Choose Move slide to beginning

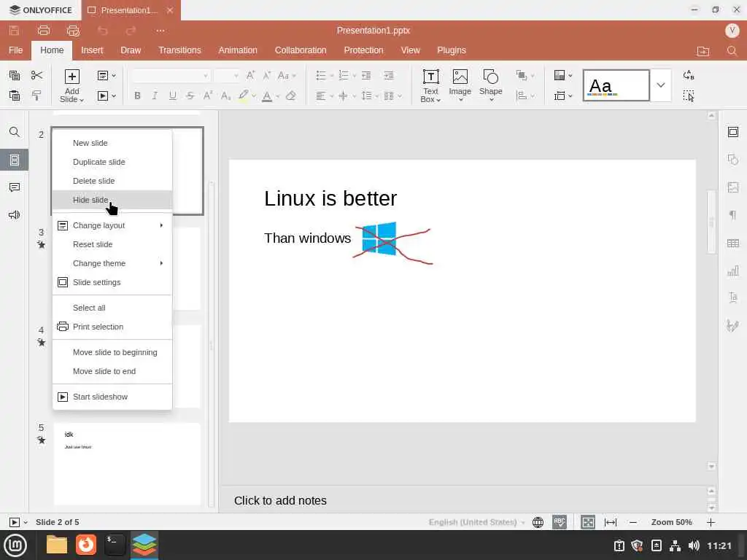click(112, 352)
